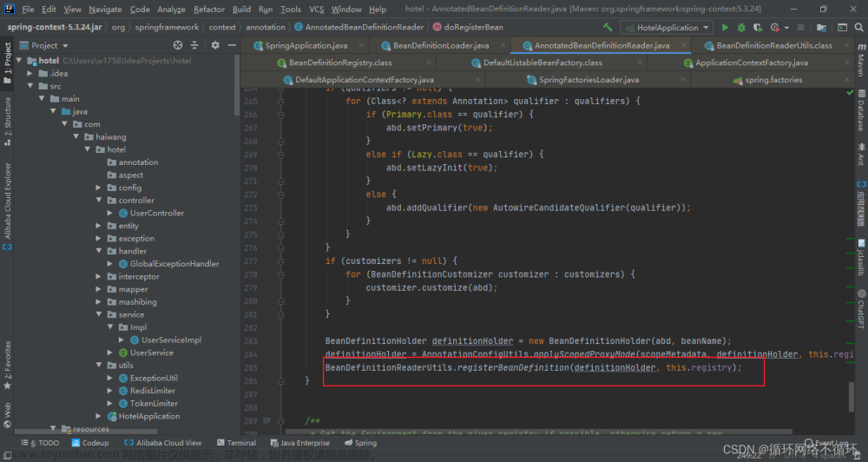Select GlobalExceptionHandler in project tree
The width and height of the screenshot is (868, 462).
coord(174,264)
